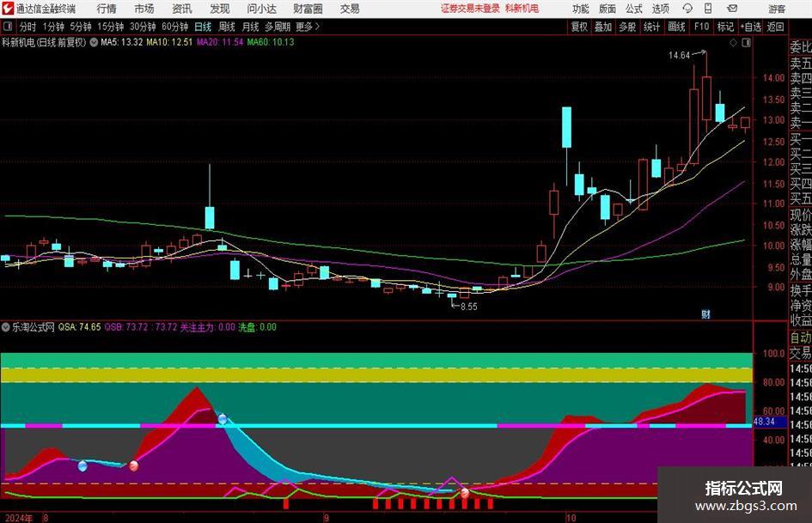Screen dimensions: 812x523
Task: Open the mail envelope icon
Action: (x=732, y=9)
